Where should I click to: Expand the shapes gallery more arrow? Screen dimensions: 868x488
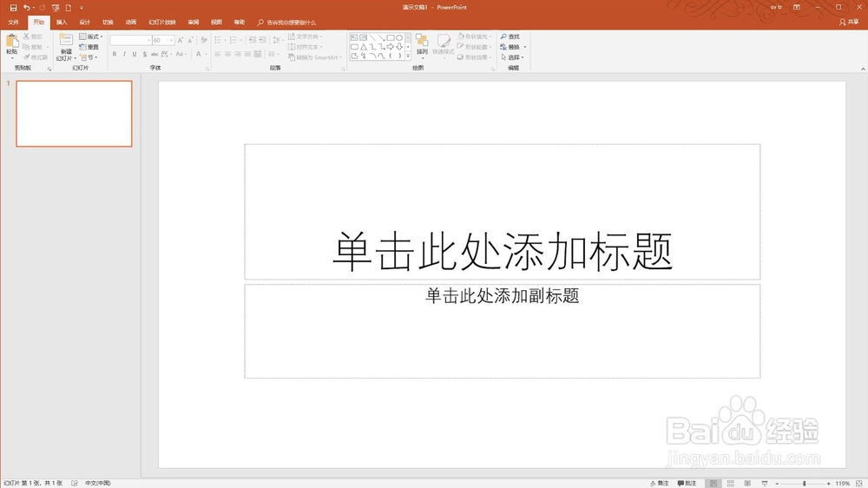(408, 56)
